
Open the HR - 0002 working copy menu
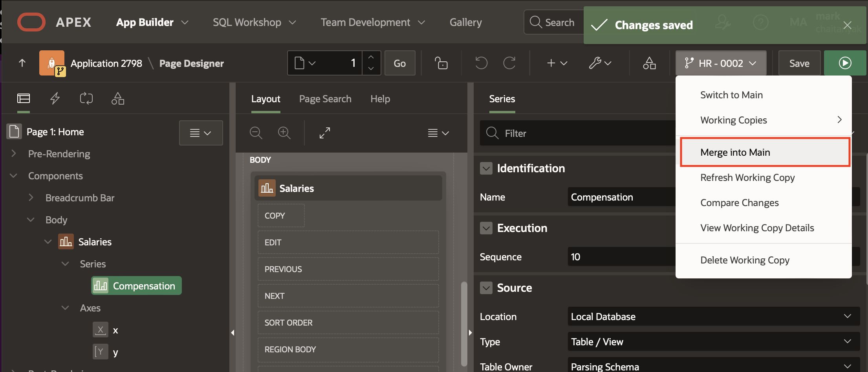[x=721, y=63]
